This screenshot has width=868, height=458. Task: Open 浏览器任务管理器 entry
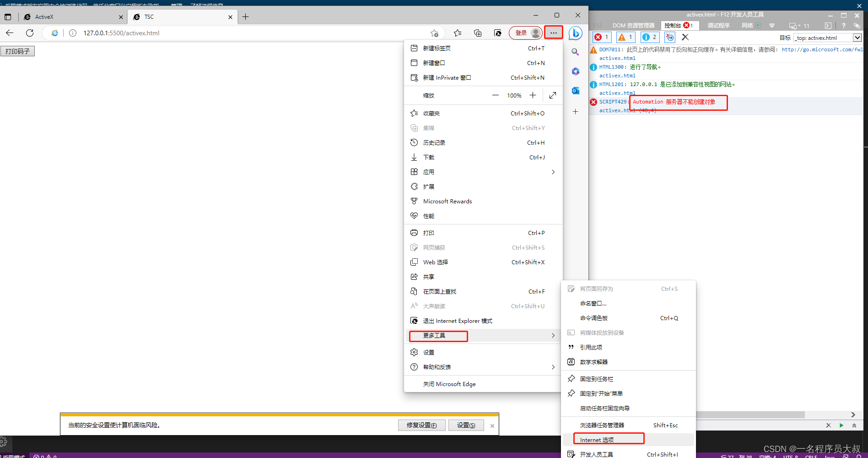coord(628,425)
